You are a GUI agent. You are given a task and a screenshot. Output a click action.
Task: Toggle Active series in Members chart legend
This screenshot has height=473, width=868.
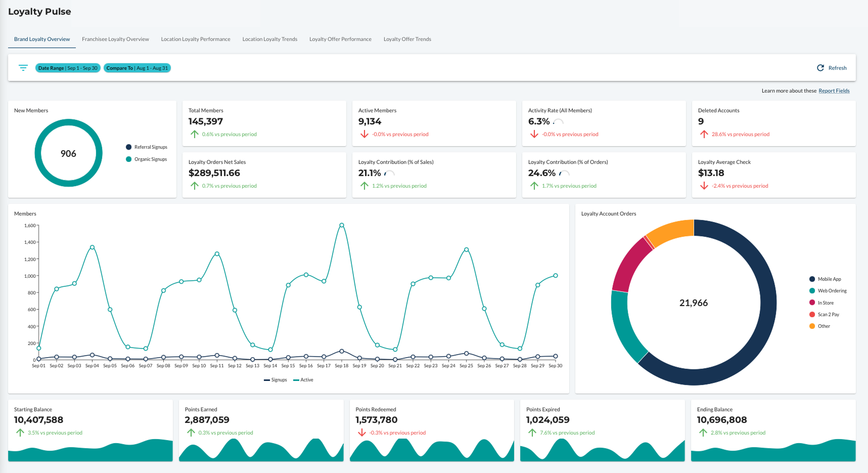pyautogui.click(x=303, y=380)
